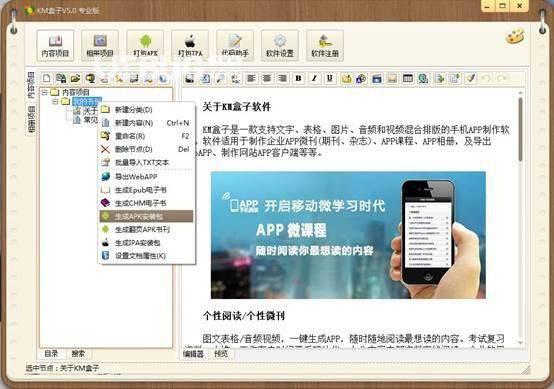Screen dimensions: 554x389
Task: Click the 打包IPA Apple button
Action: tap(190, 46)
